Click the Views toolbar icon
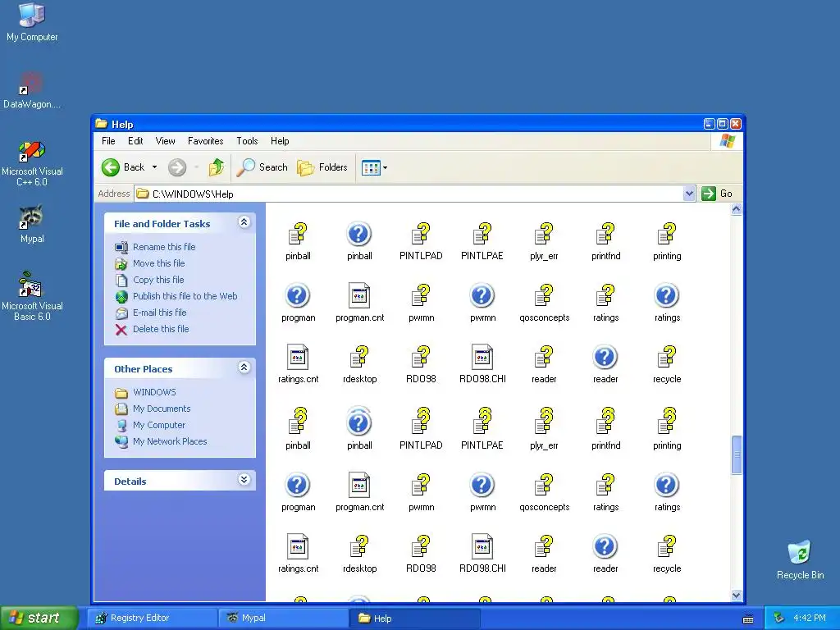 click(x=371, y=167)
